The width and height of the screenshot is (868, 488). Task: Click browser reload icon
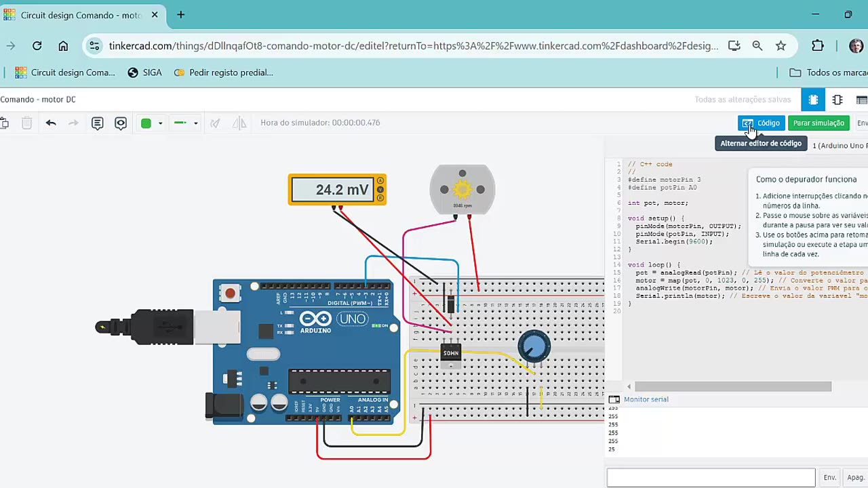coord(37,46)
